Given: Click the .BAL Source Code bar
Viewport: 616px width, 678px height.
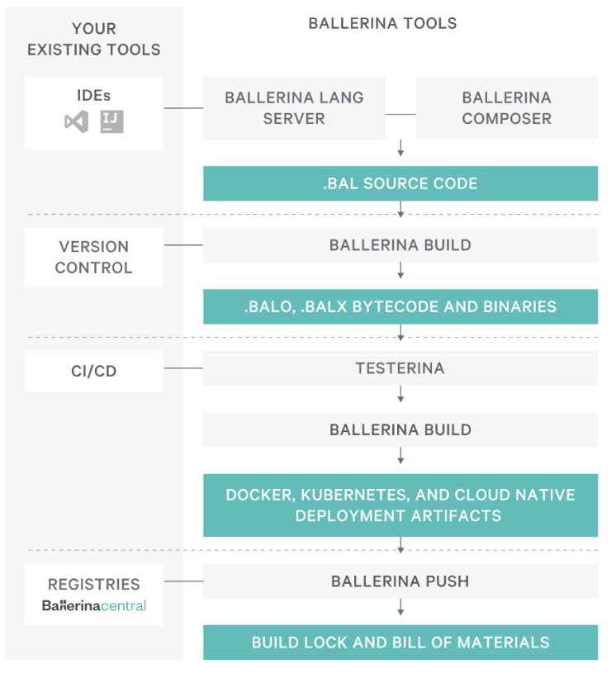Looking at the screenshot, I should tap(400, 183).
